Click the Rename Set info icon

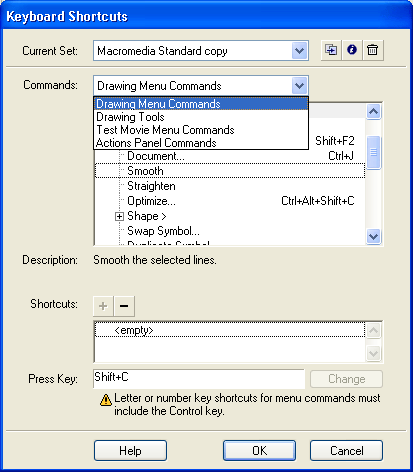(x=352, y=50)
